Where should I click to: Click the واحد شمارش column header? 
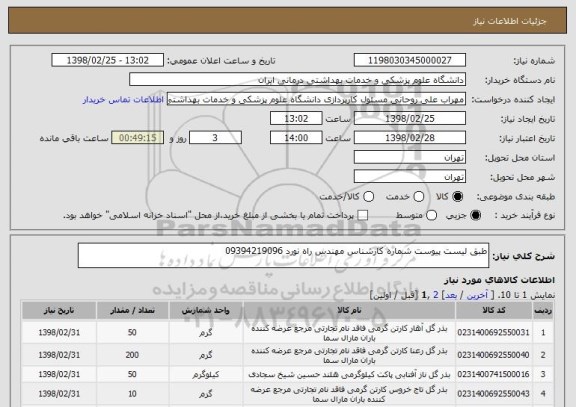pyautogui.click(x=206, y=311)
